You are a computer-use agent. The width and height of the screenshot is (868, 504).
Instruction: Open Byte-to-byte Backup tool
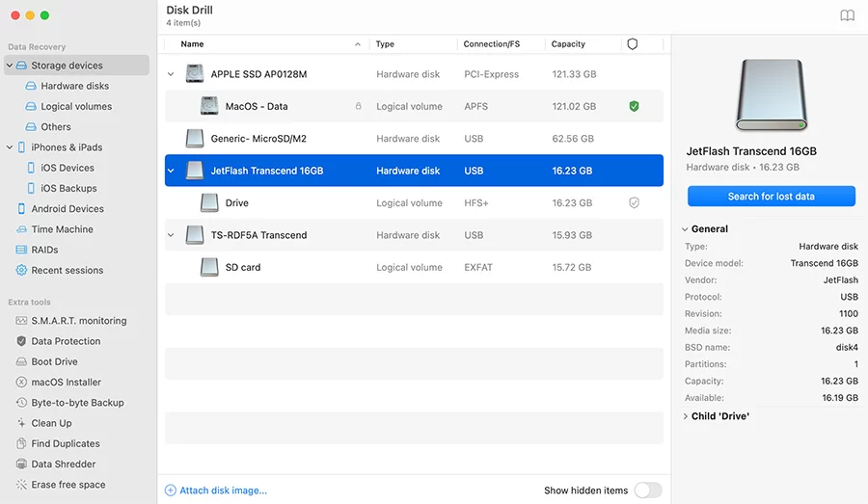pos(70,403)
